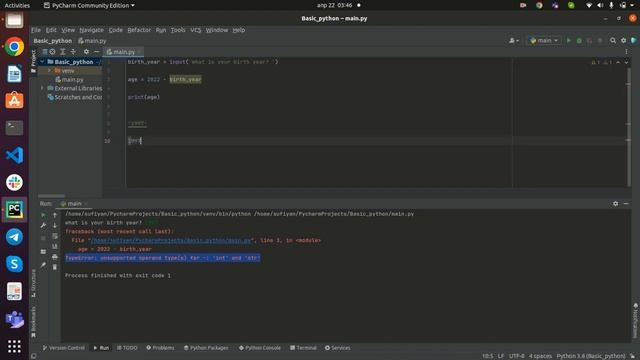Open Python Packages tool window
The height and width of the screenshot is (360, 640).
tap(206, 348)
